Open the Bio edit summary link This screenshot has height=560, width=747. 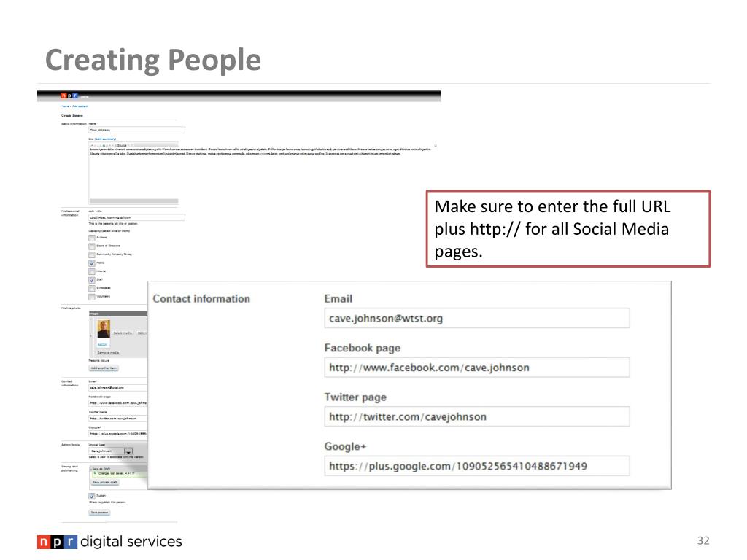click(x=105, y=139)
